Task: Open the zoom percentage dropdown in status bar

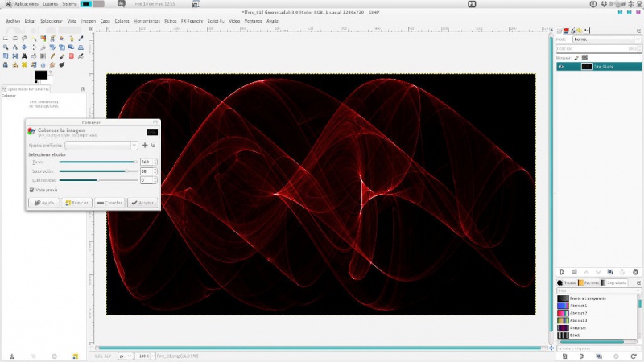Action: coord(145,356)
